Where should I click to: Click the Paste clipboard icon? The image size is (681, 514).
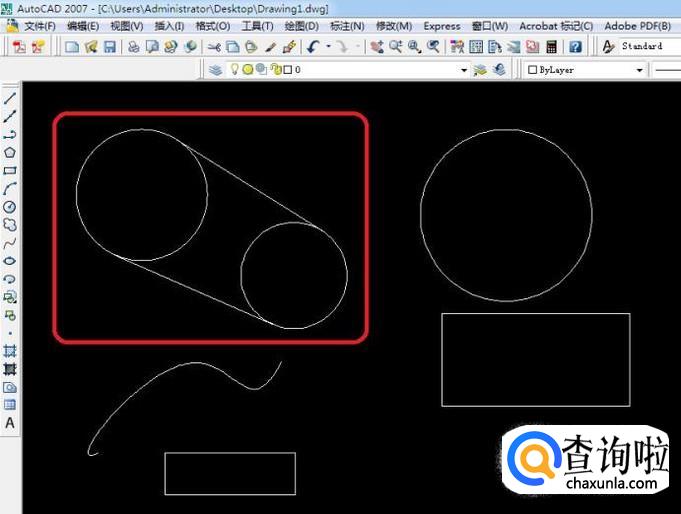(251, 46)
